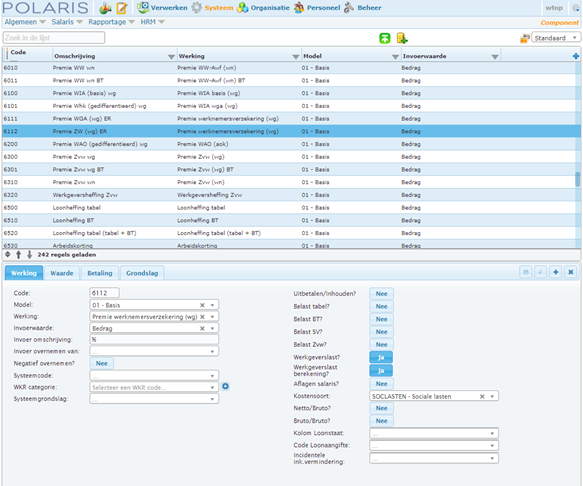The width and height of the screenshot is (583, 486).
Task: Toggle Belast BT switch
Action: (x=381, y=319)
